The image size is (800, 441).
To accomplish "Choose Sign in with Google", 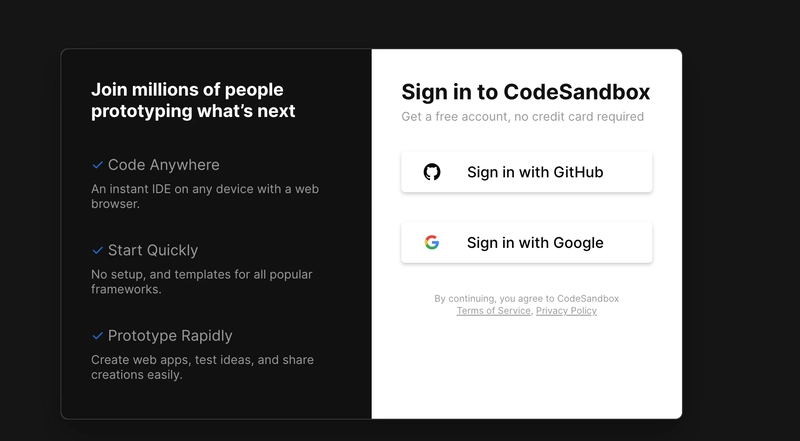I will click(527, 242).
